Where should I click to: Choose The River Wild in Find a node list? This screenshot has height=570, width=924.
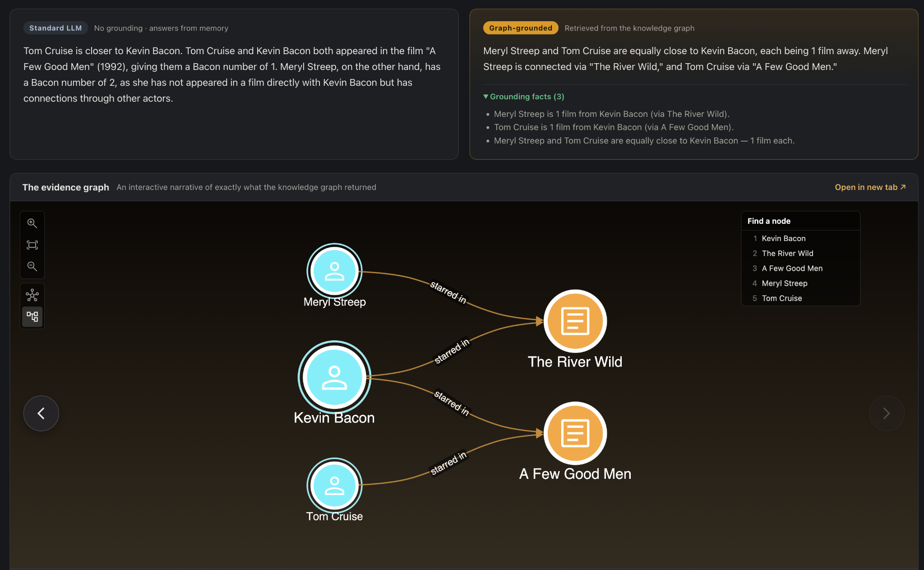(801, 253)
